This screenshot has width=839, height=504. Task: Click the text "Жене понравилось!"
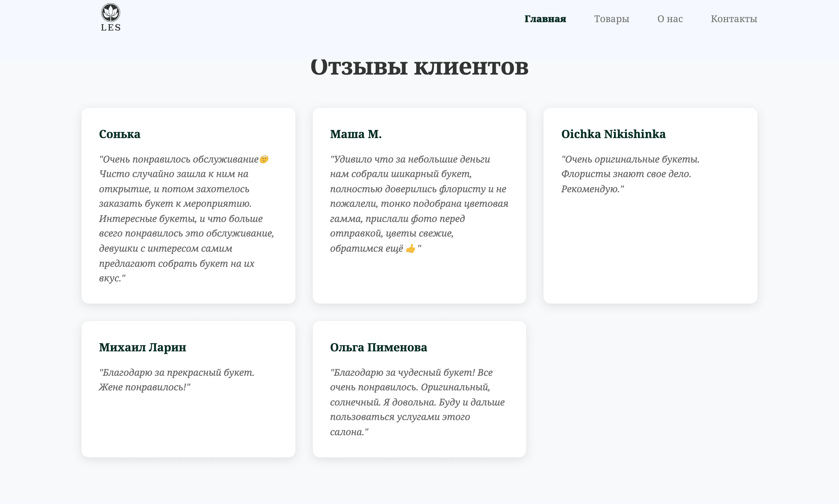[x=145, y=387]
